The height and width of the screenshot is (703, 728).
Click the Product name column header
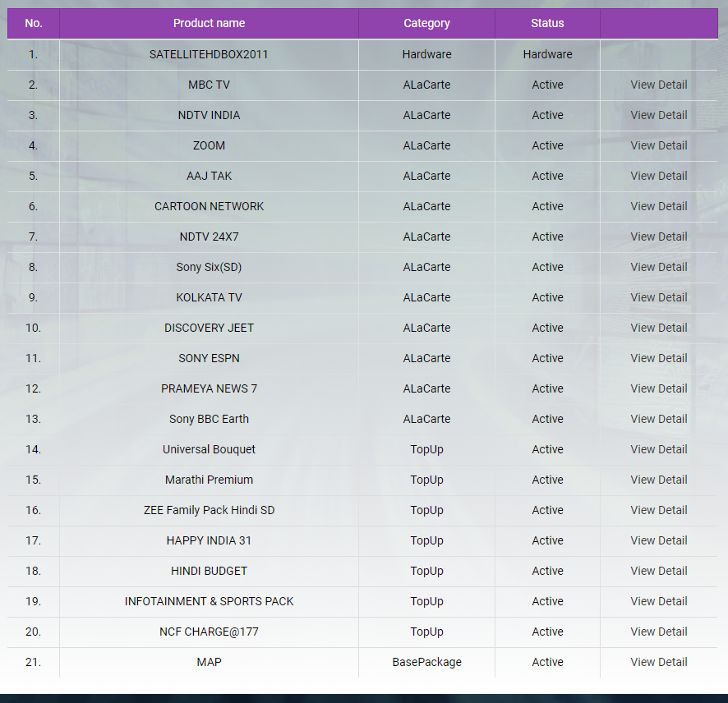click(209, 23)
